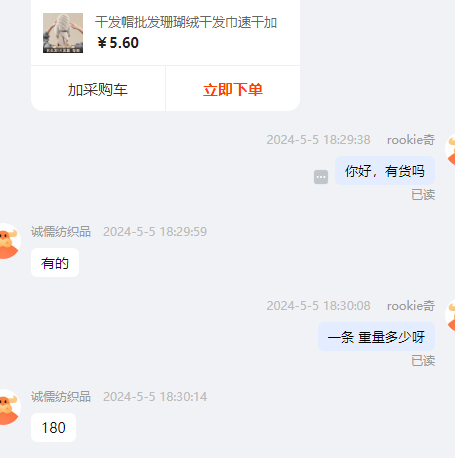
Task: Select the 一条 重量多少呀 message bubble
Action: (376, 337)
